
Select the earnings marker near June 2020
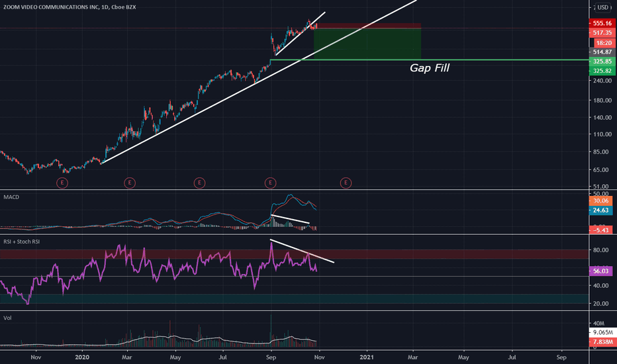click(x=199, y=183)
